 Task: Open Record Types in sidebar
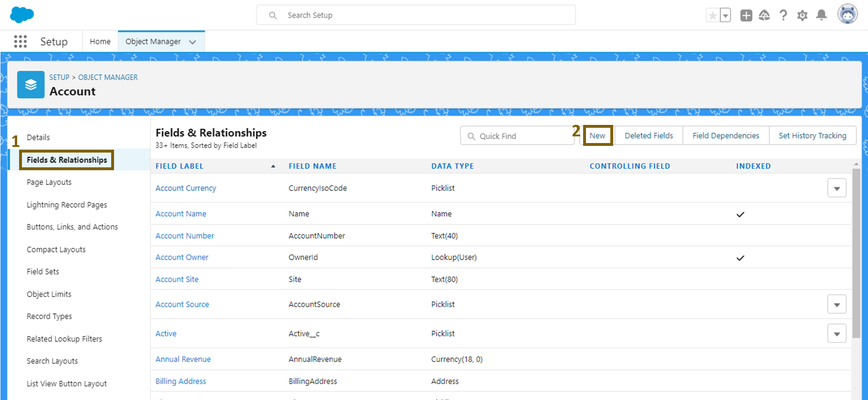pos(49,316)
